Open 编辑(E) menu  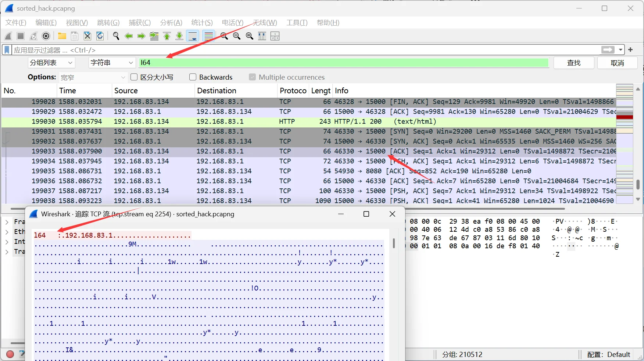pyautogui.click(x=46, y=22)
